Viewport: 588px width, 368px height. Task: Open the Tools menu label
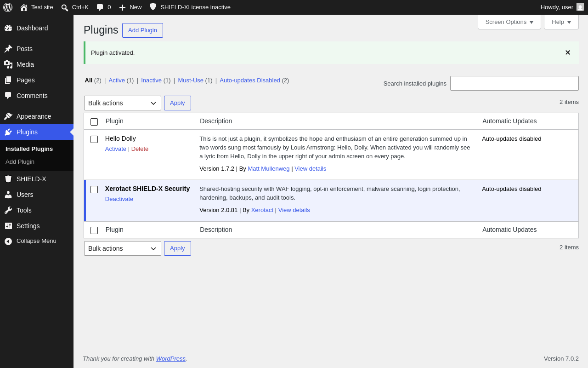(24, 210)
